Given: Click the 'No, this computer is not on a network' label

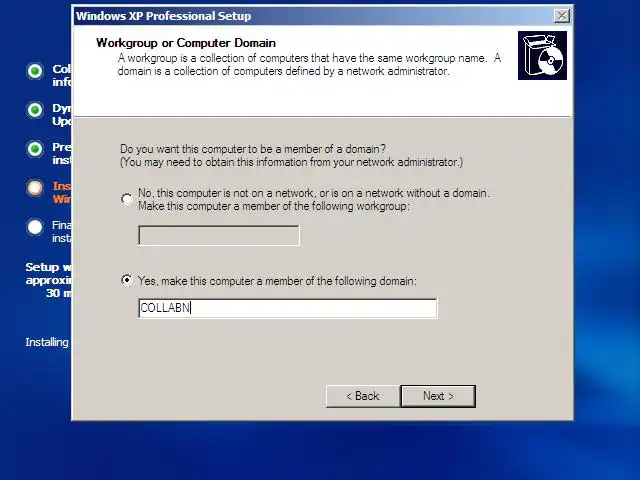Looking at the screenshot, I should [x=313, y=199].
